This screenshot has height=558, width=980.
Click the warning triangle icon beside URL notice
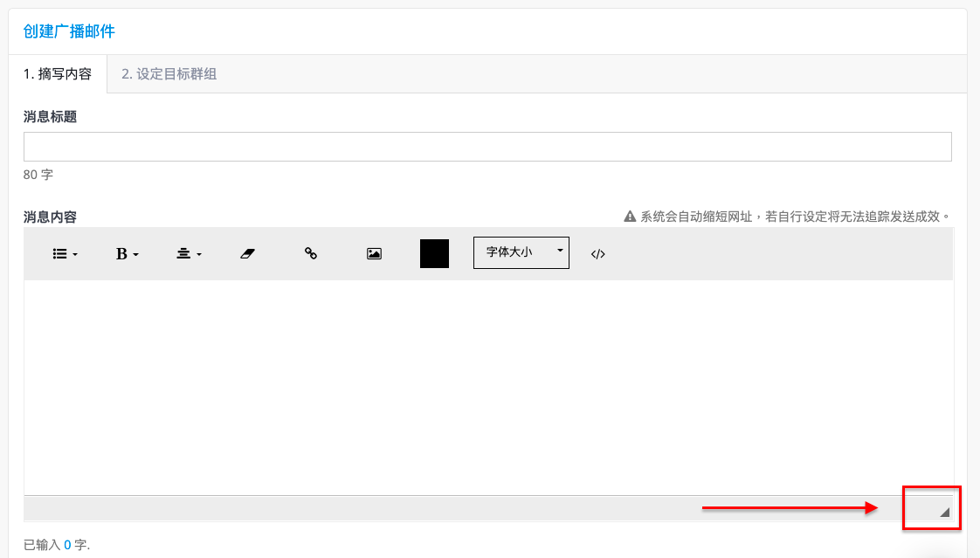630,217
